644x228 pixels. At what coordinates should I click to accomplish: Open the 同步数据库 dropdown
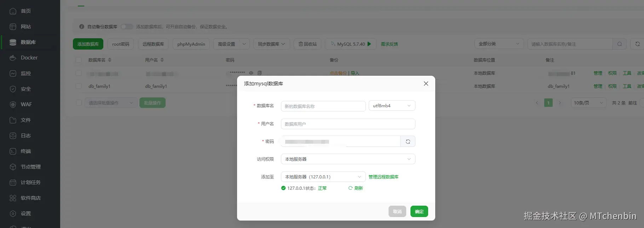pyautogui.click(x=271, y=44)
